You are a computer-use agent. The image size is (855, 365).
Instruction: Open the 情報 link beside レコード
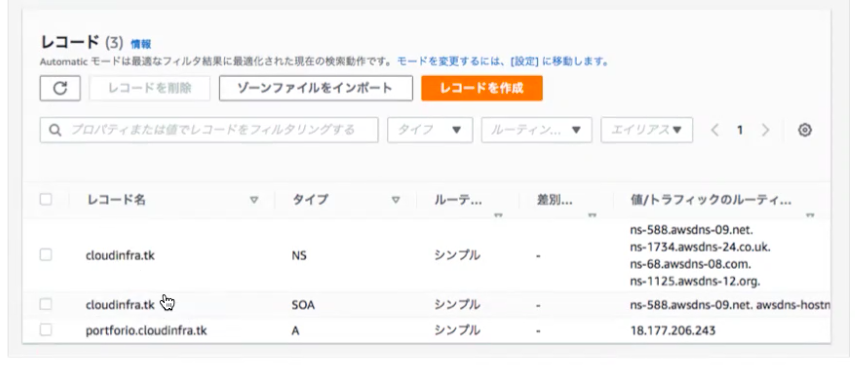[x=141, y=44]
